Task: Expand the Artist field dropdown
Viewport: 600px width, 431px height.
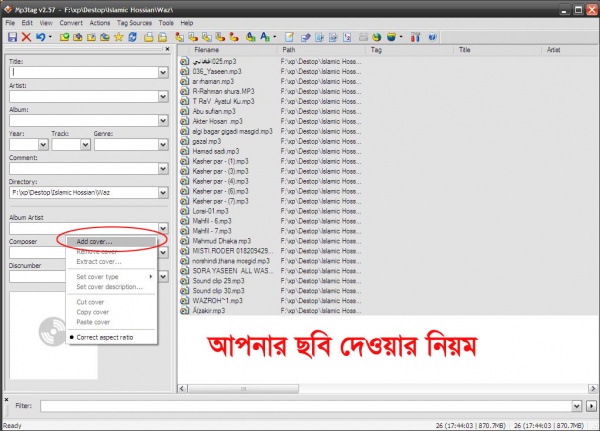Action: point(163,96)
